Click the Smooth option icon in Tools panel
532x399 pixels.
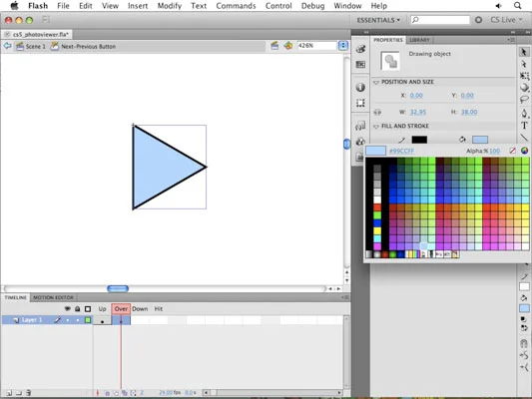tap(524, 355)
